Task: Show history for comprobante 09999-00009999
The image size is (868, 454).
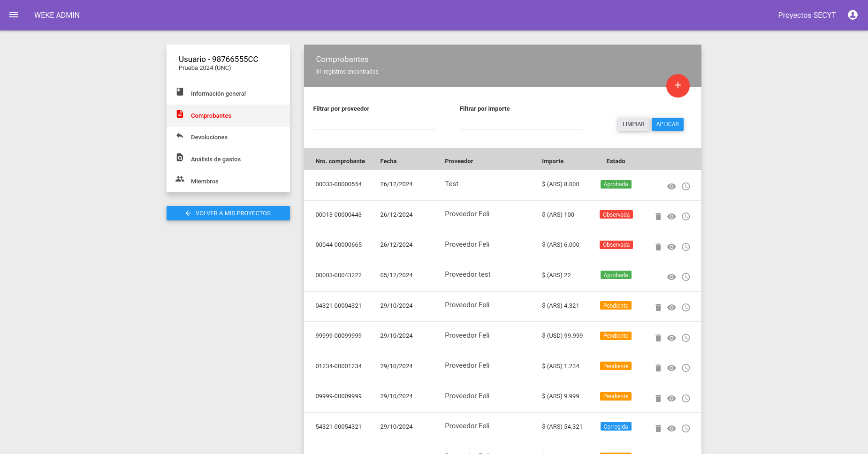Action: tap(685, 399)
